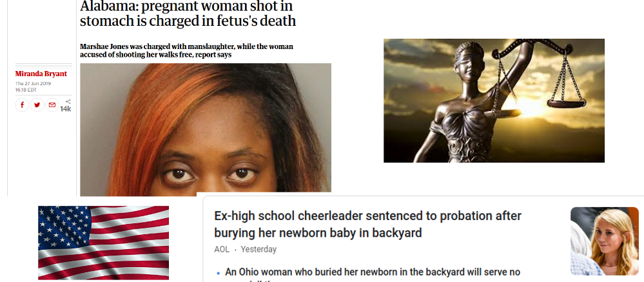Click the American flag image
The image size is (644, 282).
(104, 243)
